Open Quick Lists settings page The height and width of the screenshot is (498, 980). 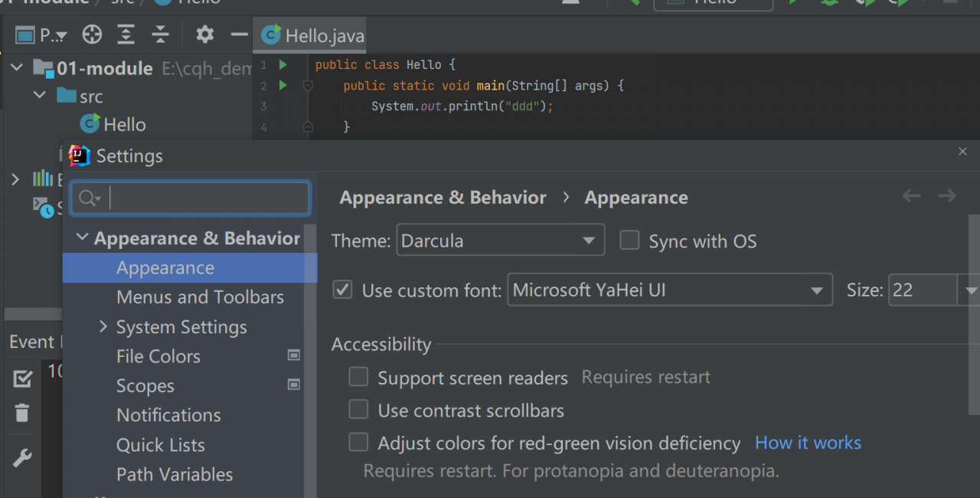pyautogui.click(x=161, y=445)
